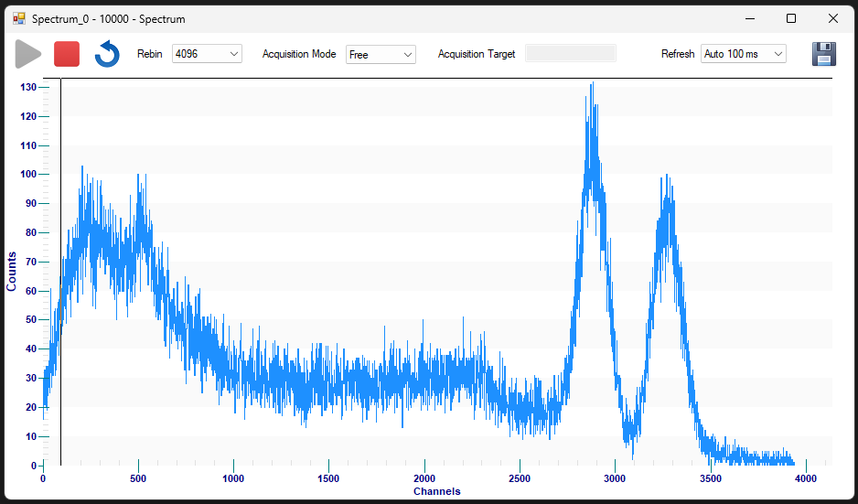Open the Refresh dropdown set to Auto 100 ms

click(x=743, y=54)
